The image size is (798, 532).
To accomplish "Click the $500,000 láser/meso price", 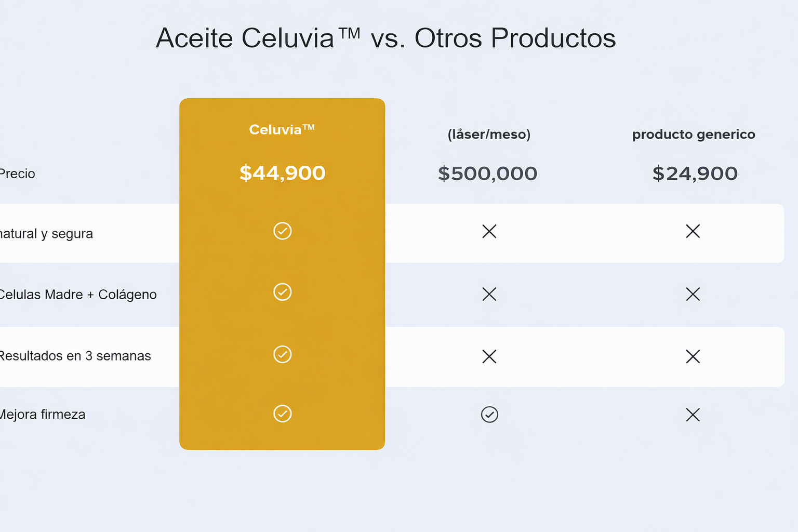I will [487, 174].
